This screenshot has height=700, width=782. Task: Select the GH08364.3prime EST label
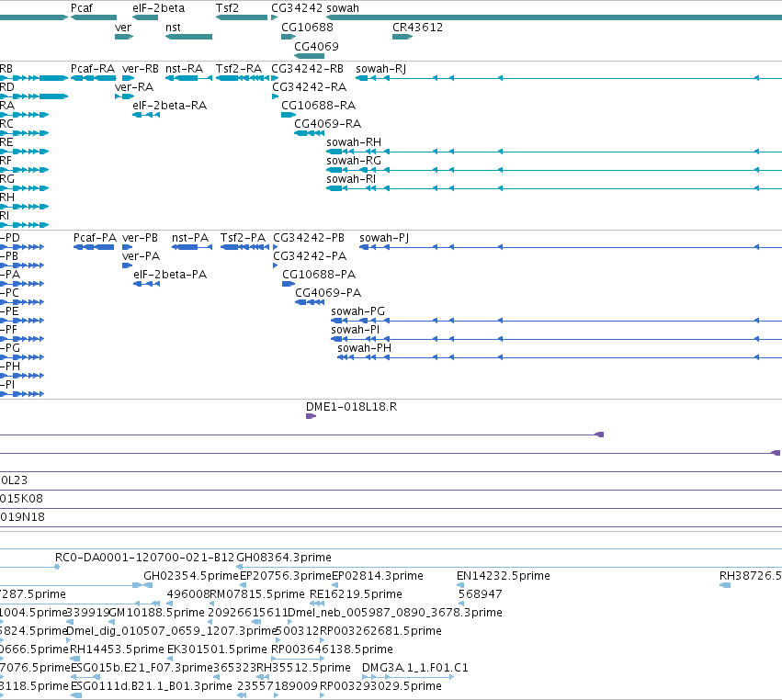284,557
